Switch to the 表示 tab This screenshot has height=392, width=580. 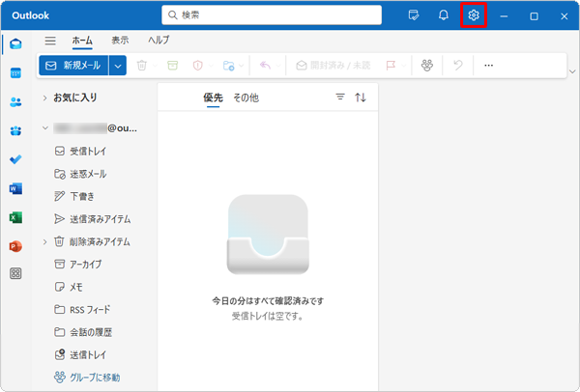120,40
